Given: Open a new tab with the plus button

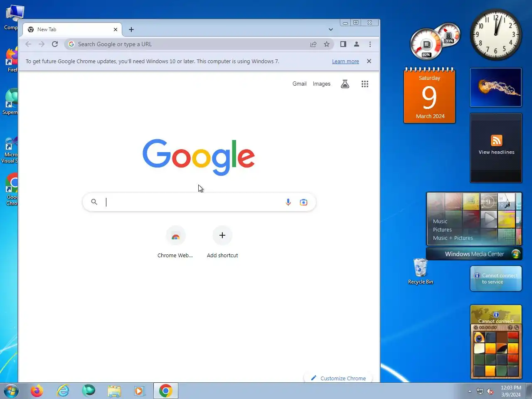Looking at the screenshot, I should (131, 30).
